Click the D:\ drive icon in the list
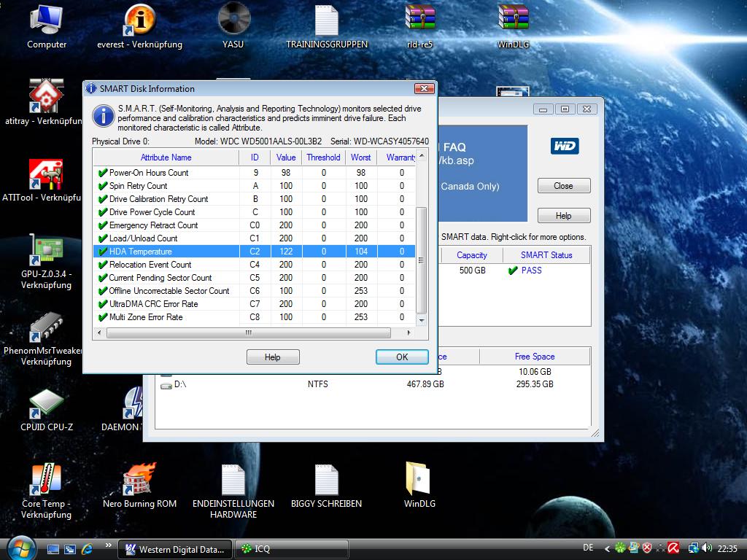The image size is (747, 560). pos(166,385)
